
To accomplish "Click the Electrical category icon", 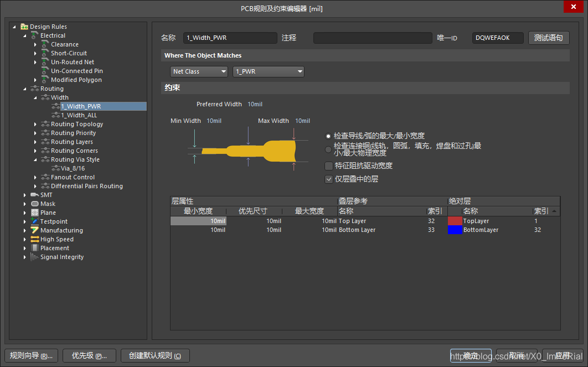I will coord(35,35).
